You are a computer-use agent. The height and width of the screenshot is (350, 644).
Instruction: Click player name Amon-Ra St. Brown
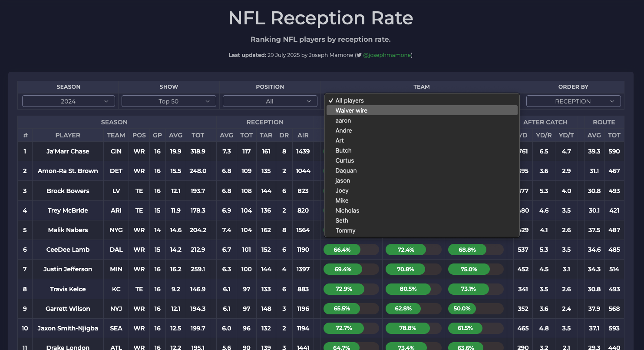(68, 171)
